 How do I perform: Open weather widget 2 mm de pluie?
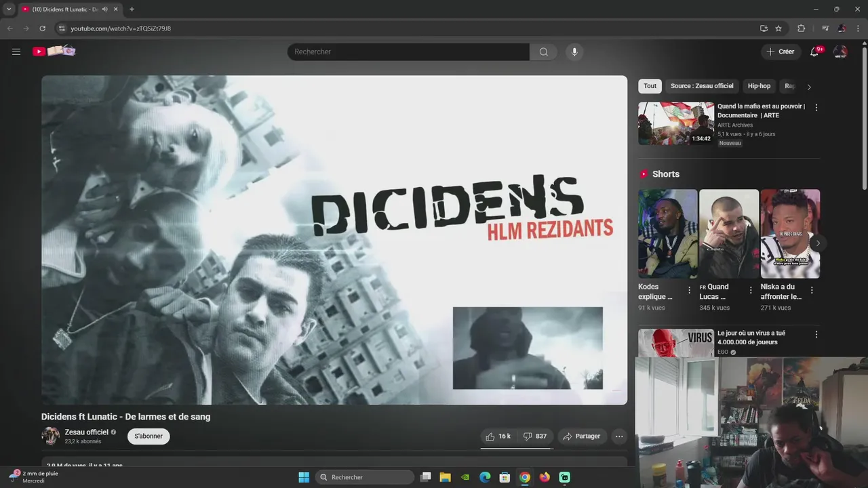[34, 477]
